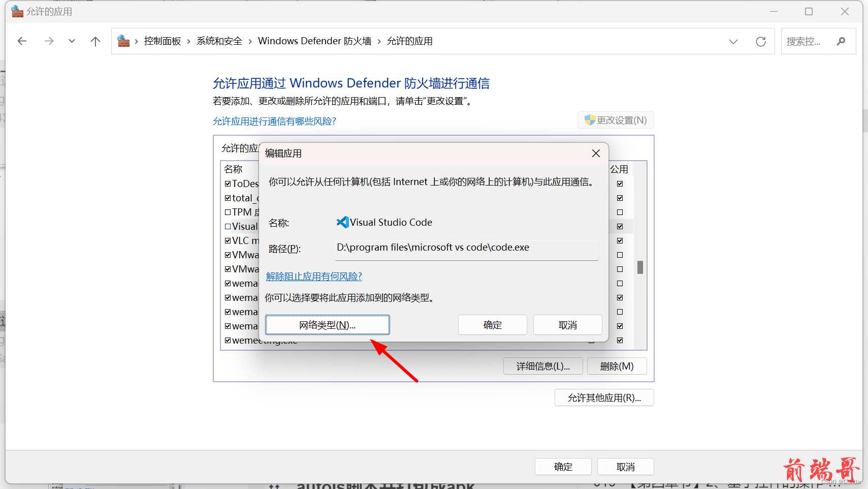
Task: Toggle the wemeeting.exe app checkbox
Action: point(228,340)
